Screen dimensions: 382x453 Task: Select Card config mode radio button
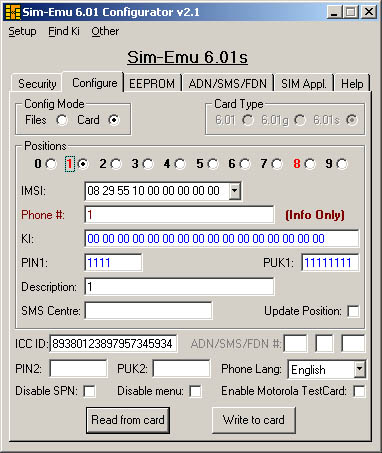pos(114,120)
